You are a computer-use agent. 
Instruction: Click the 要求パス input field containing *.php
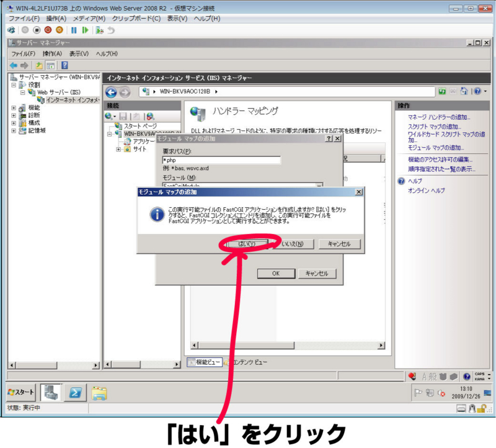pyautogui.click(x=223, y=159)
